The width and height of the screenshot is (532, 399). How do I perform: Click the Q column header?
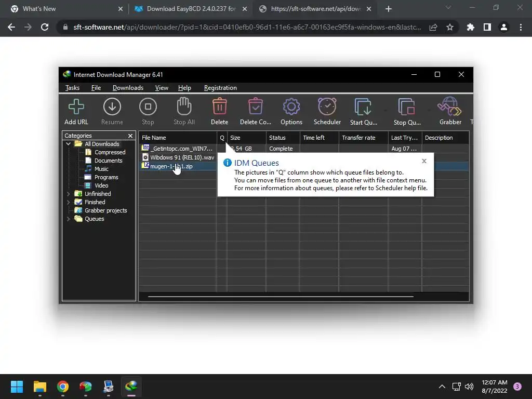click(222, 138)
